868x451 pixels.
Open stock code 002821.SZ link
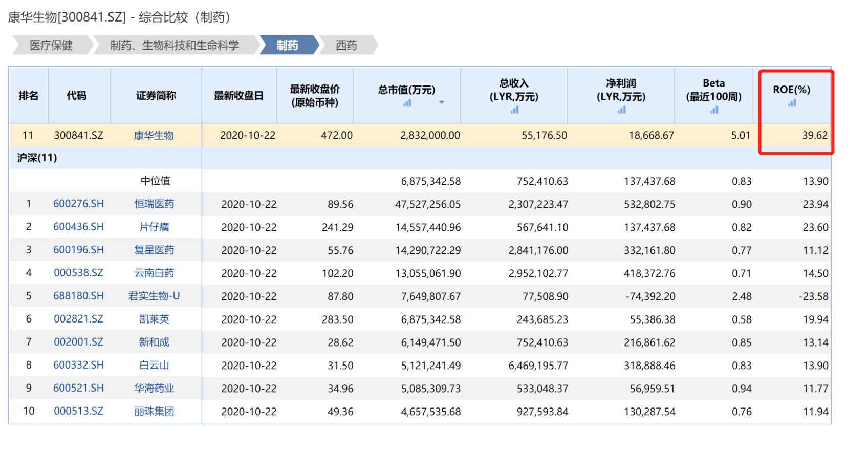pyautogui.click(x=78, y=319)
